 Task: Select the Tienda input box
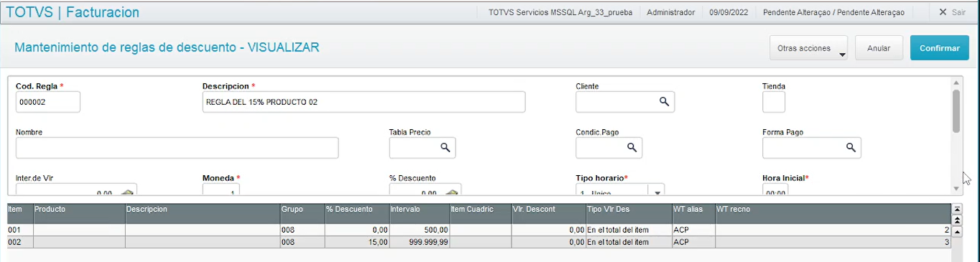[774, 102]
